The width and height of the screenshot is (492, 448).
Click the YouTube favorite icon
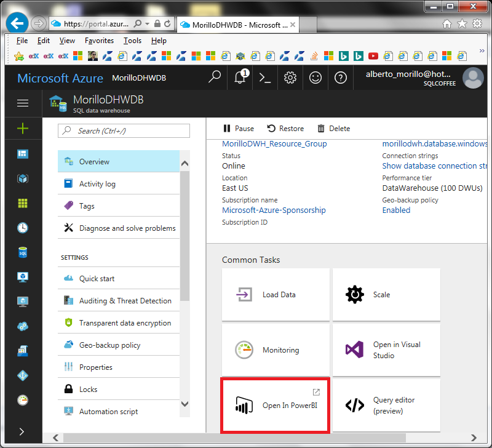coord(373,56)
